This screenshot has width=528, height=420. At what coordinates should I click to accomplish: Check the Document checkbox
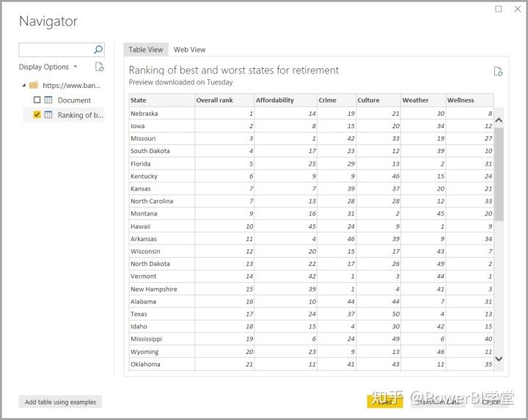pos(37,100)
